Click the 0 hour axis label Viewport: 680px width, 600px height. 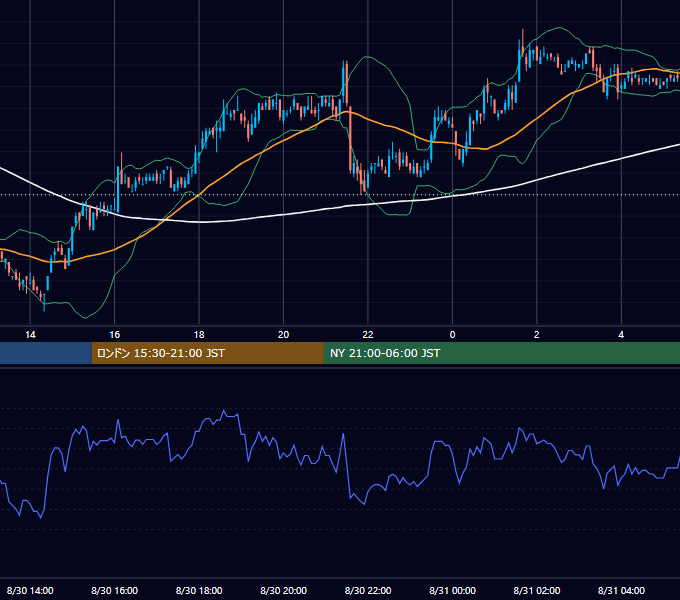tap(452, 335)
